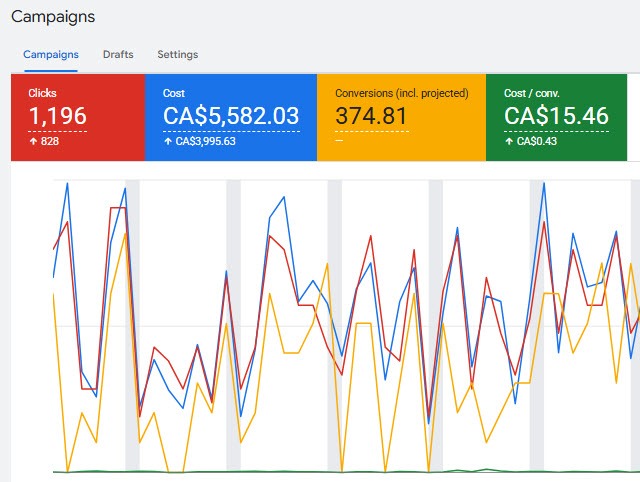Image resolution: width=640 pixels, height=482 pixels.
Task: Open the Drafts tab
Action: click(x=118, y=54)
